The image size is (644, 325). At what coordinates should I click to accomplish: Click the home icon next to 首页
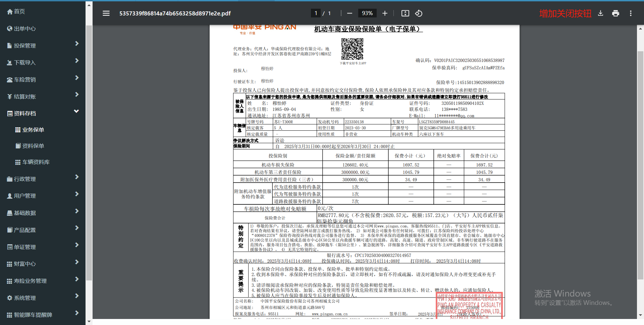(x=10, y=12)
